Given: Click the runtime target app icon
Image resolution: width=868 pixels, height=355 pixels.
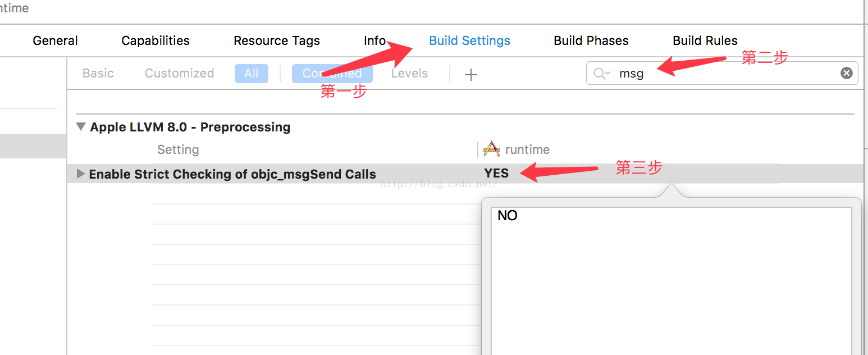Looking at the screenshot, I should click(x=492, y=149).
